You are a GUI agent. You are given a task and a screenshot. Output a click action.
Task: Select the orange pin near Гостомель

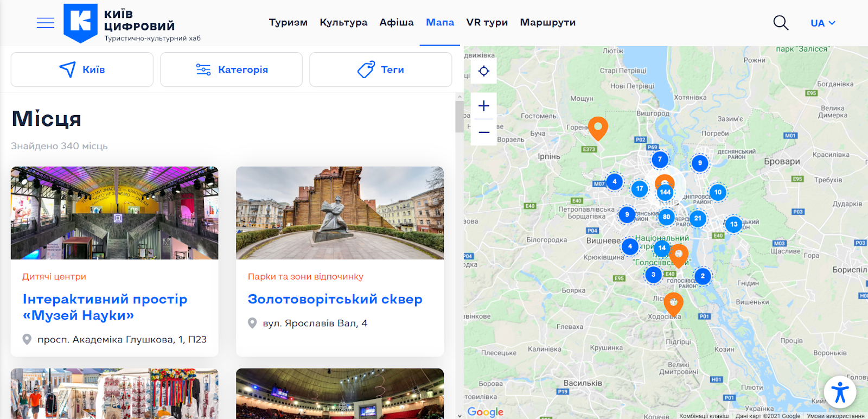click(598, 128)
